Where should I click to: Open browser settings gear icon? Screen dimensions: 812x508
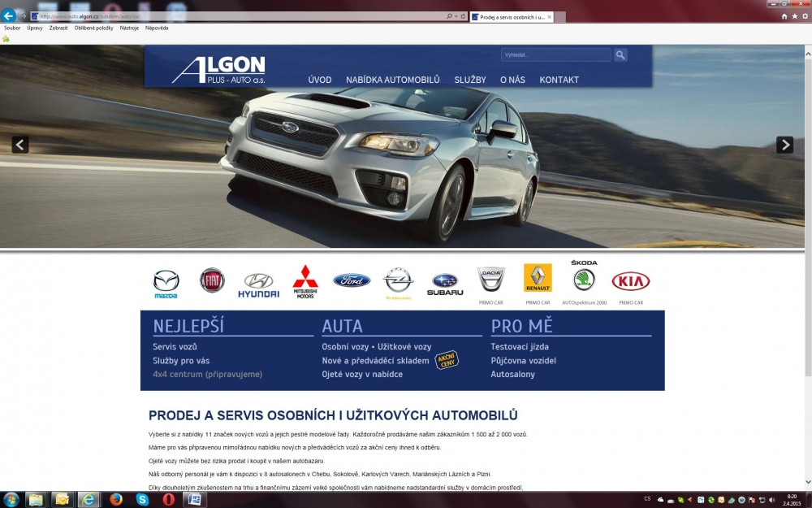pyautogui.click(x=805, y=16)
